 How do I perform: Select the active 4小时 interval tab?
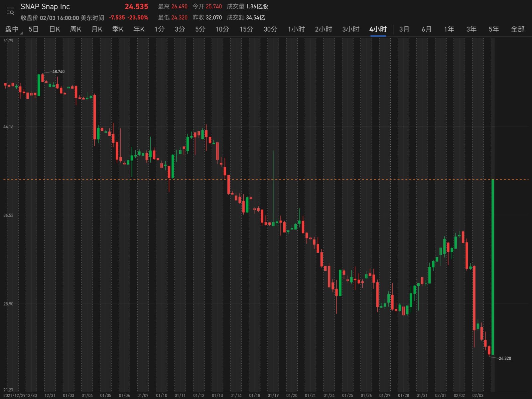pyautogui.click(x=378, y=29)
